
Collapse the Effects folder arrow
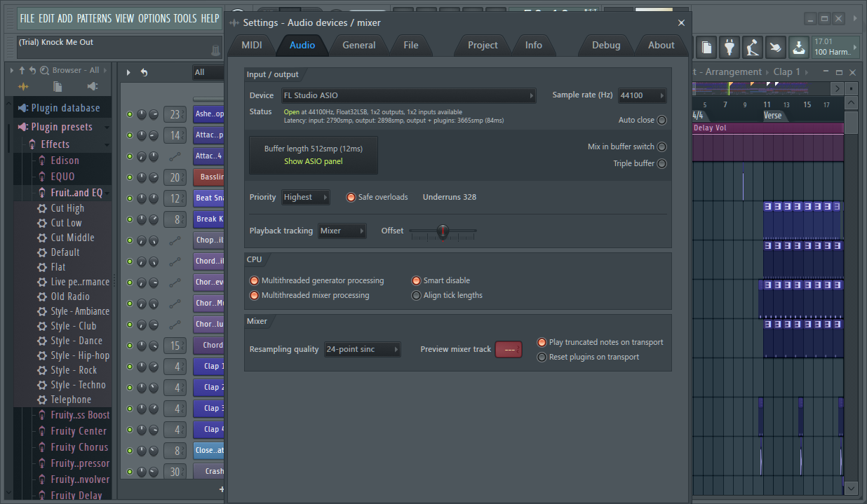coord(107,144)
